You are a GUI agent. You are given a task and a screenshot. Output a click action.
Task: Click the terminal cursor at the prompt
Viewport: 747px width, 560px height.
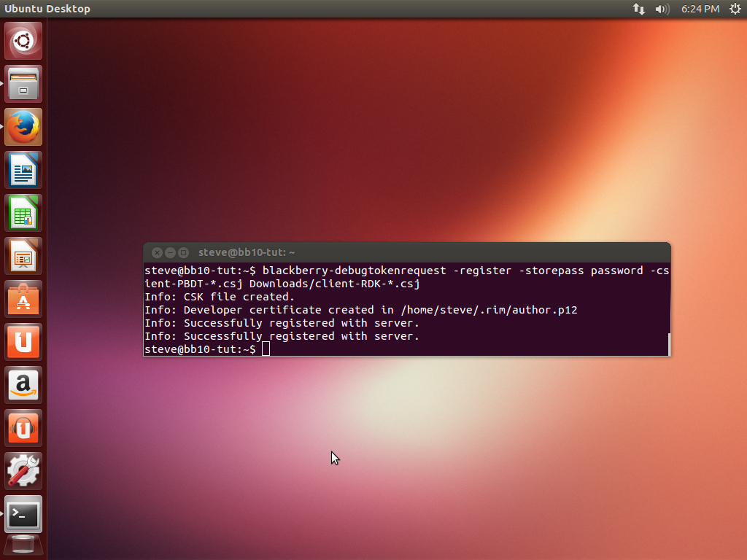coord(266,349)
